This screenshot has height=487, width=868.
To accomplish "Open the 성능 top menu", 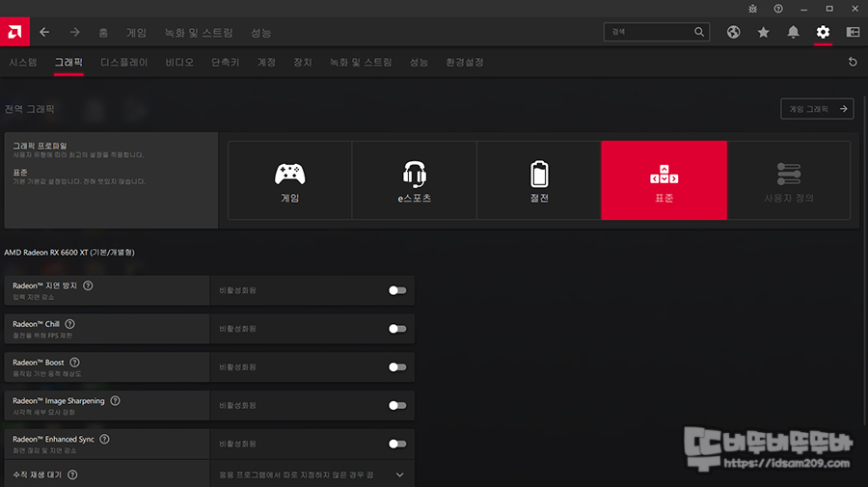I will coord(260,33).
